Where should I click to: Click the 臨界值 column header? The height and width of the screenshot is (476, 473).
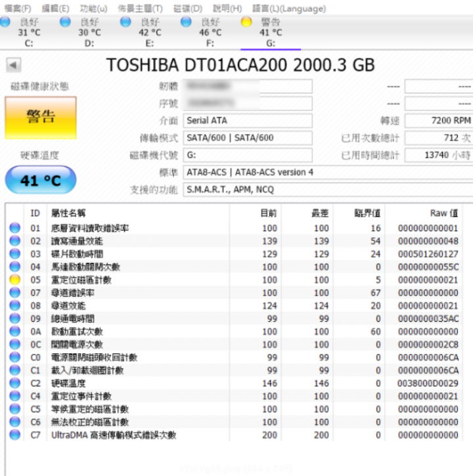[x=359, y=213]
